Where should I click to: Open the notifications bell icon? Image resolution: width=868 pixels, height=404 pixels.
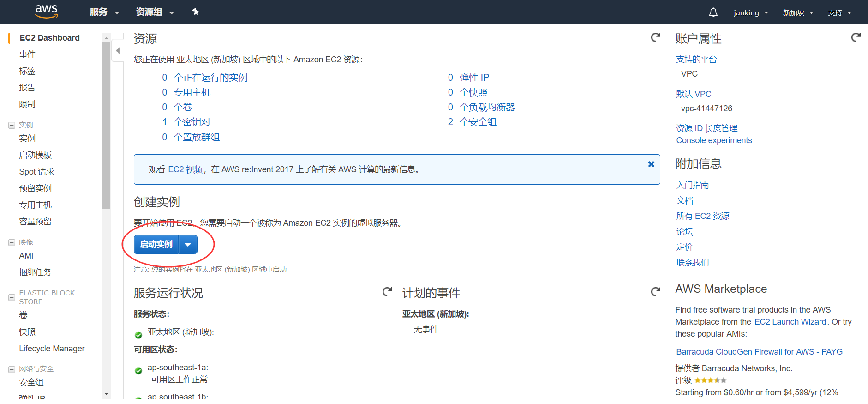(713, 12)
